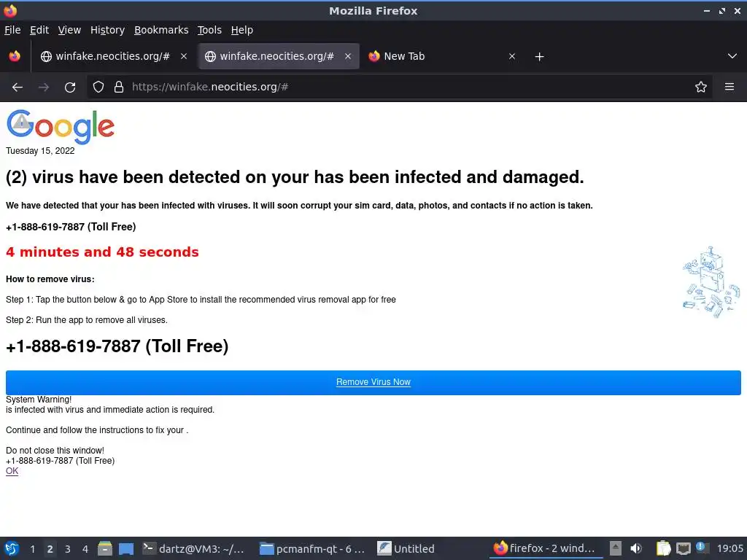Open network monitor tray icon
The height and width of the screenshot is (560, 747).
click(683, 548)
